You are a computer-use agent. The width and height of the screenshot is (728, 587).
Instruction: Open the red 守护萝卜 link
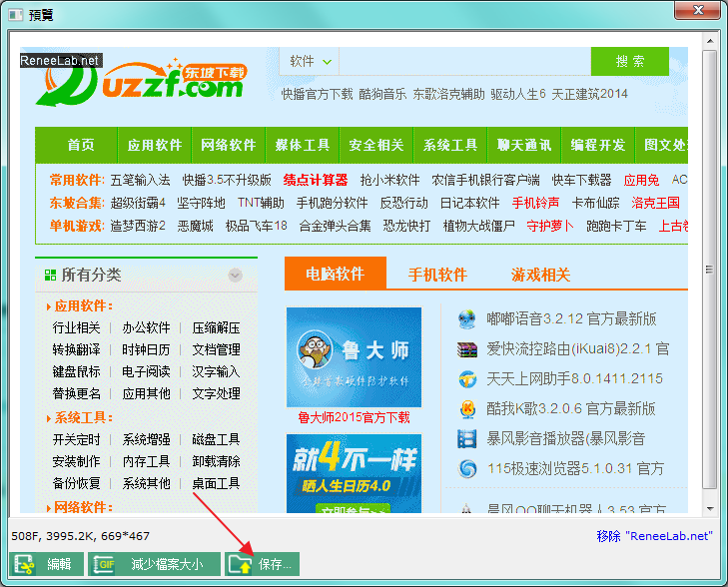pyautogui.click(x=550, y=226)
